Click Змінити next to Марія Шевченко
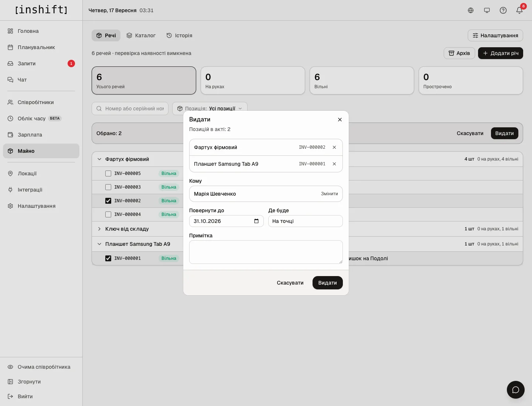Image resolution: width=532 pixels, height=406 pixels. 330,194
